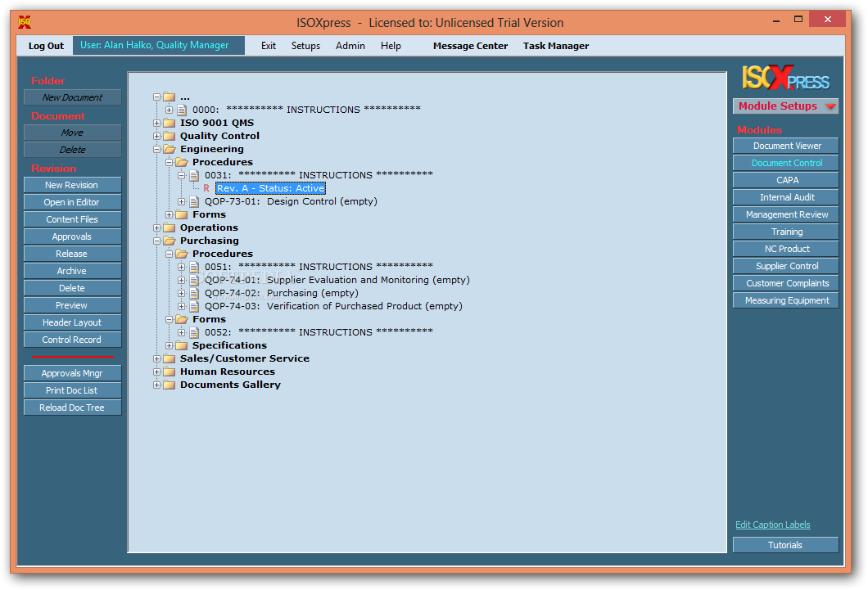Expand the Documents Gallery folder node

[x=156, y=385]
